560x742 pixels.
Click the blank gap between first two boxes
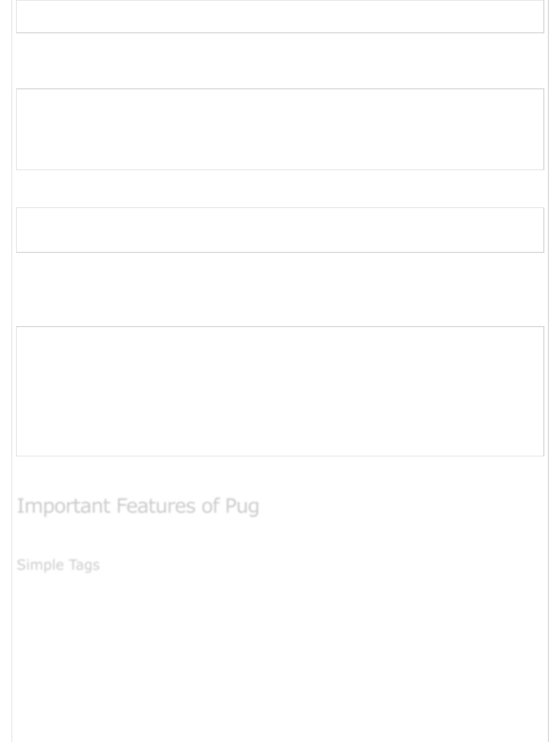coord(280,61)
